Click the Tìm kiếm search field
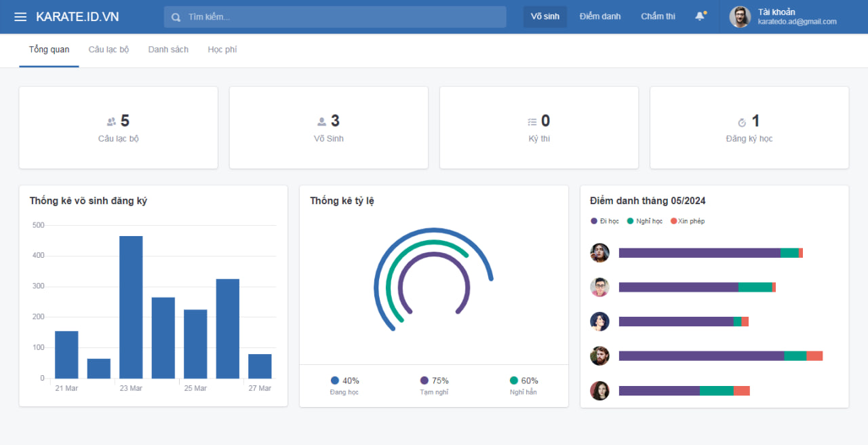This screenshot has height=445, width=868. (335, 17)
